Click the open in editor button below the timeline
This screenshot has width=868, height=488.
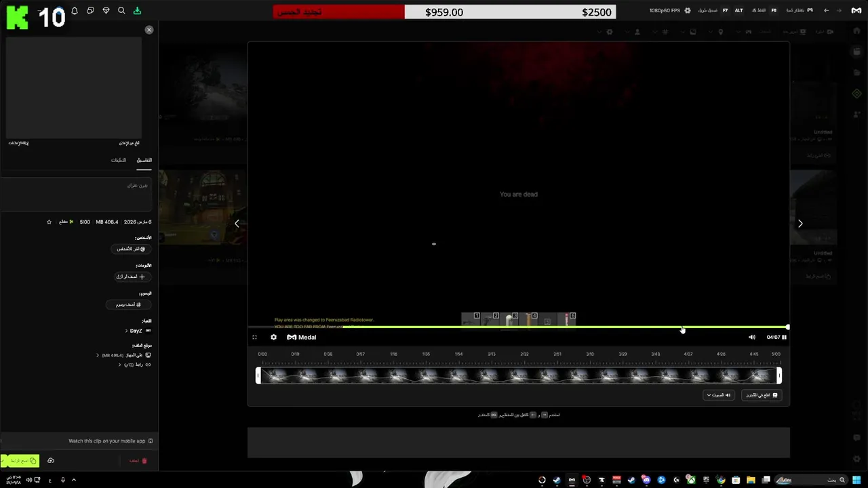(762, 395)
